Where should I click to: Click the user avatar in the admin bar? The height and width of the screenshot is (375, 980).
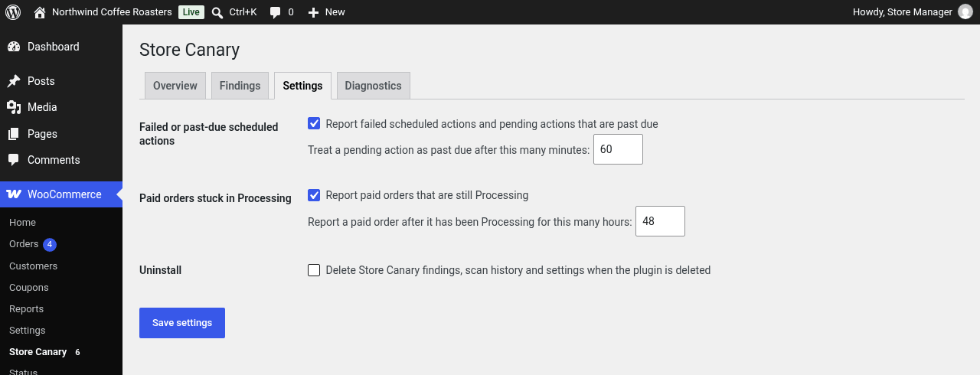(965, 12)
